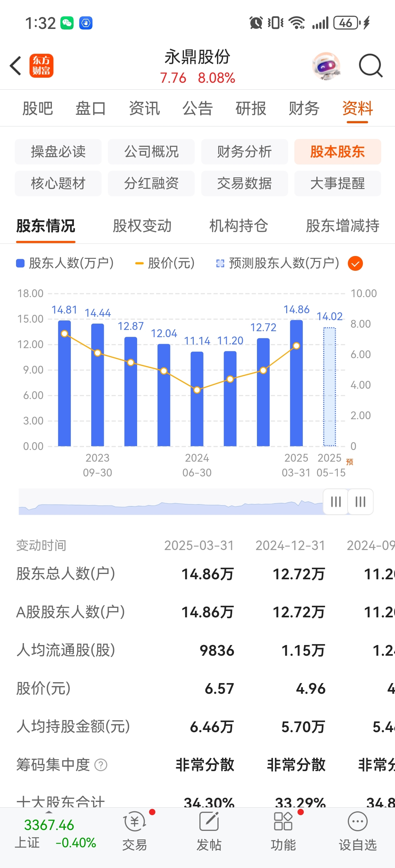Tap the 股本股东 button

[x=338, y=152]
